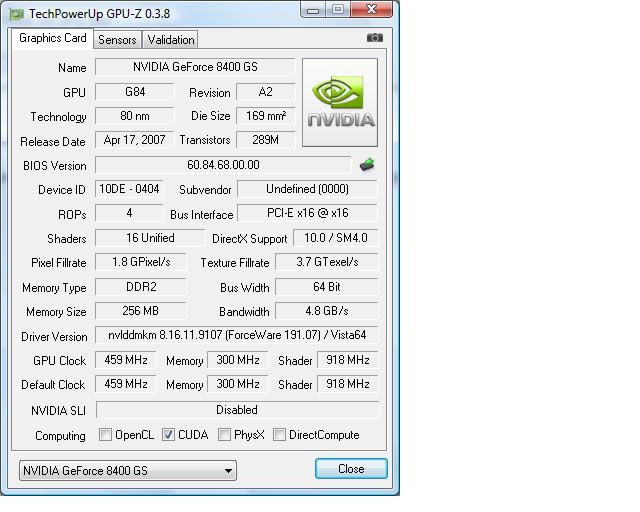The width and height of the screenshot is (640, 512).
Task: Click GPU Clock row Memory 300 MHz field
Action: [238, 360]
